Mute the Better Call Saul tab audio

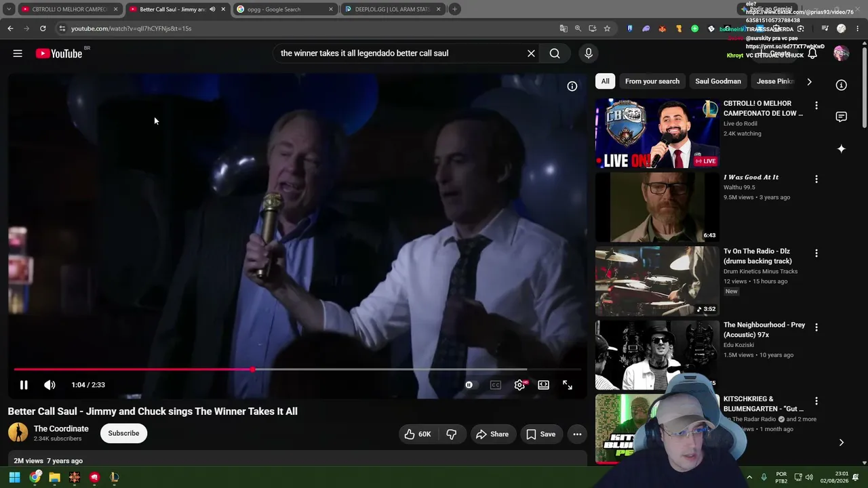212,9
